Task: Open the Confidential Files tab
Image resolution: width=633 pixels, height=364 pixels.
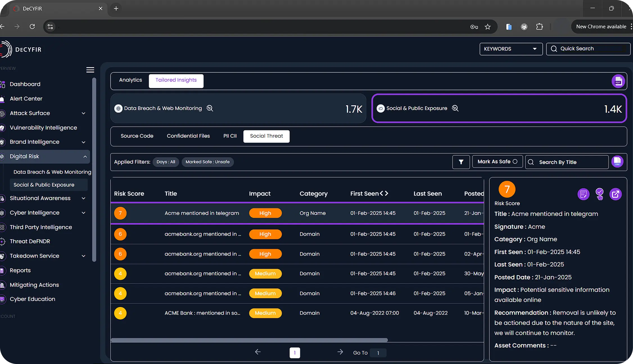Action: pos(188,136)
